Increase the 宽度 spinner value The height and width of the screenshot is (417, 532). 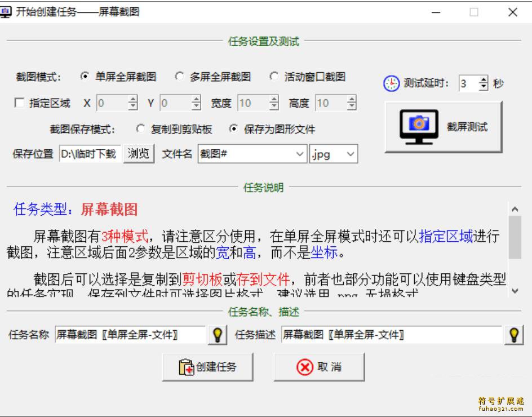274,99
